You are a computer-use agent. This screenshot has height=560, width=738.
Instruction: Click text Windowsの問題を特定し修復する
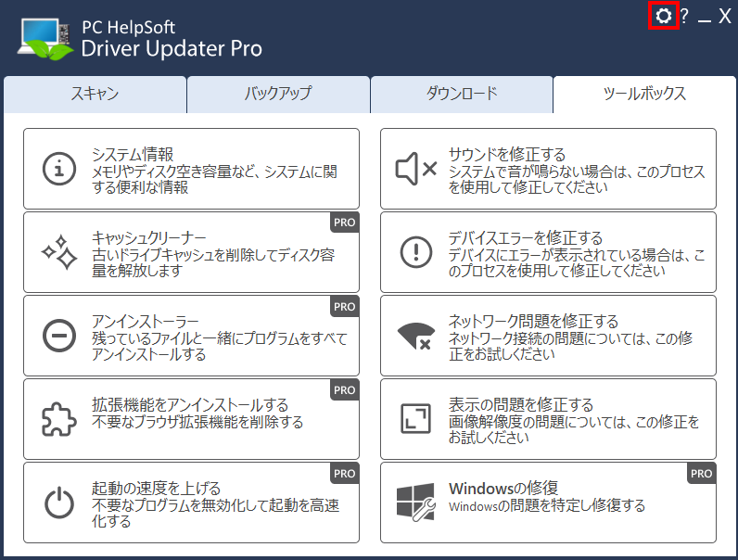tap(547, 505)
